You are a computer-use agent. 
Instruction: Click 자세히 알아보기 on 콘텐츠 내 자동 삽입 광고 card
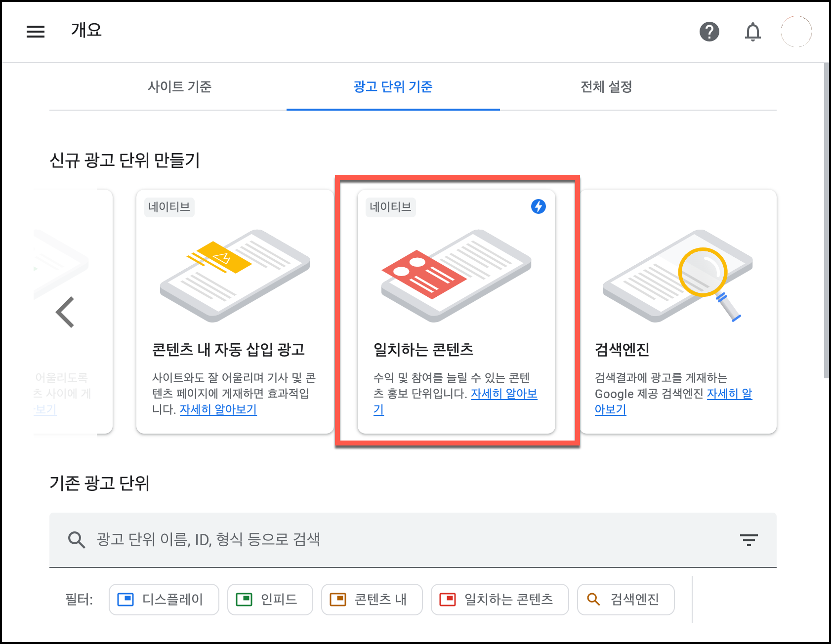218,409
